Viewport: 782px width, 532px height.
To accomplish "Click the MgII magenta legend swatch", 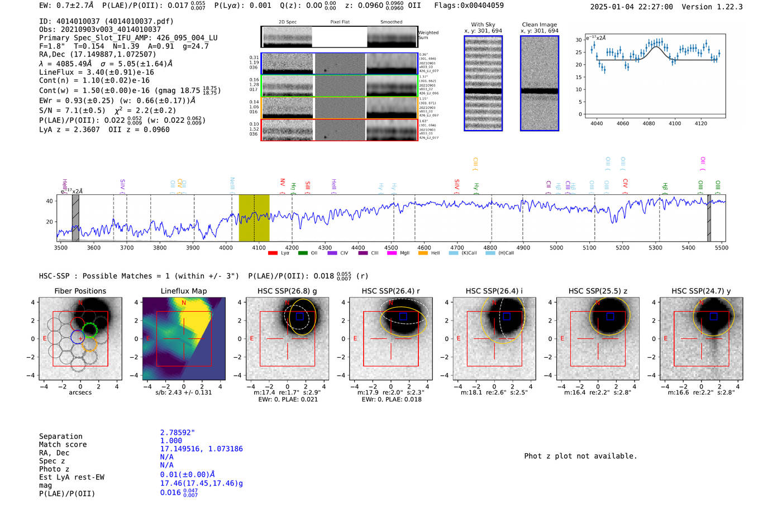I will 392,253.
